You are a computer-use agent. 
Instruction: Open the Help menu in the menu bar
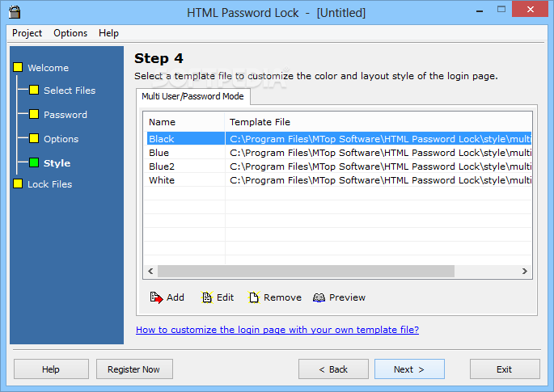(x=108, y=33)
